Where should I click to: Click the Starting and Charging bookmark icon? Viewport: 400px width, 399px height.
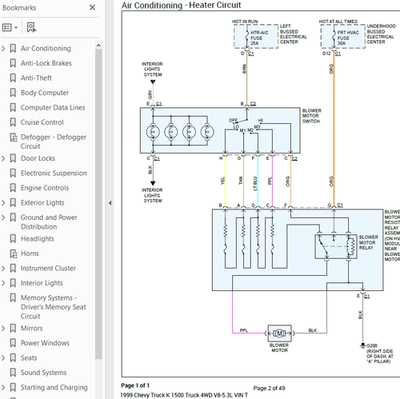pyautogui.click(x=13, y=388)
